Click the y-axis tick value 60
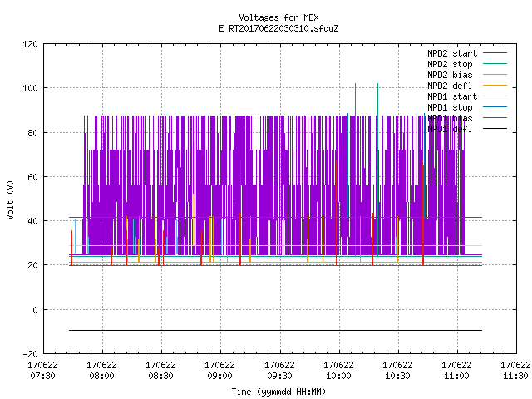The width and height of the screenshot is (532, 399). pyautogui.click(x=32, y=177)
